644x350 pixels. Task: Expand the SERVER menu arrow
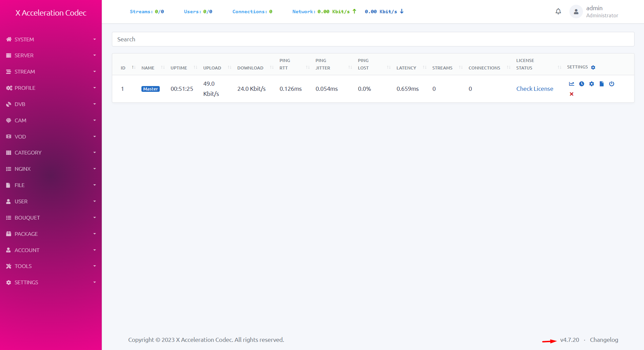click(95, 55)
